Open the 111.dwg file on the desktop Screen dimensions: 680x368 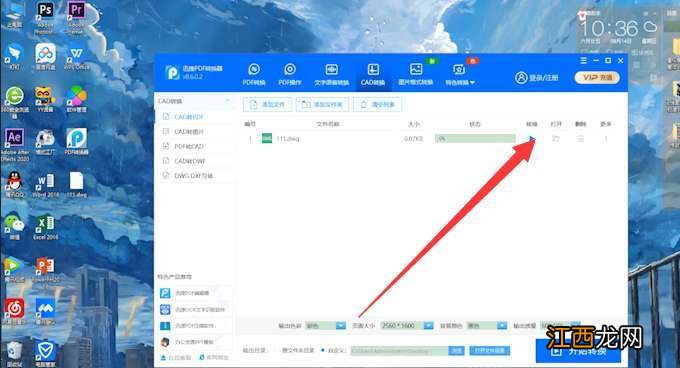click(x=76, y=185)
